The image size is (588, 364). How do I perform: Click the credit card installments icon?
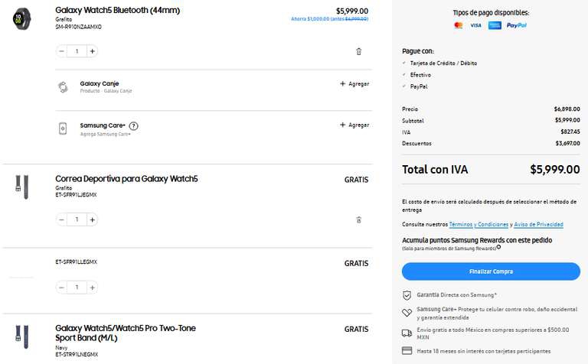click(x=407, y=351)
